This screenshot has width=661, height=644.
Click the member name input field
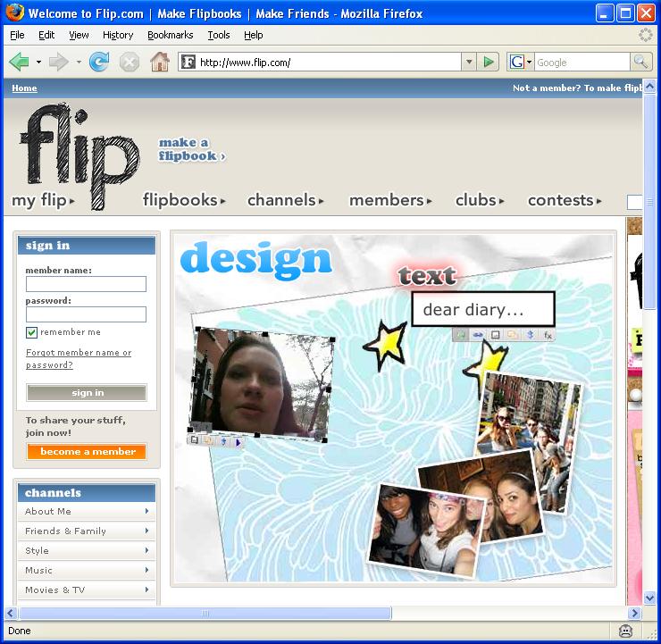pyautogui.click(x=86, y=284)
